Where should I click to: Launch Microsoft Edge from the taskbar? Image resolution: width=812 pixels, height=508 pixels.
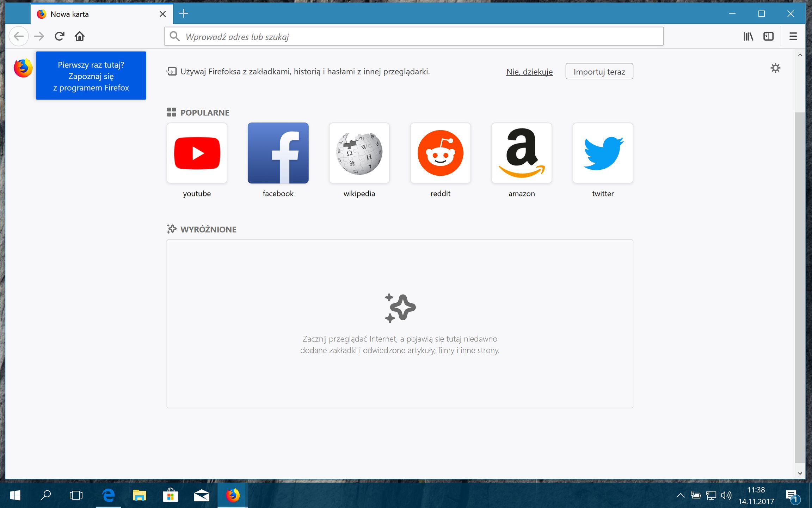[108, 495]
